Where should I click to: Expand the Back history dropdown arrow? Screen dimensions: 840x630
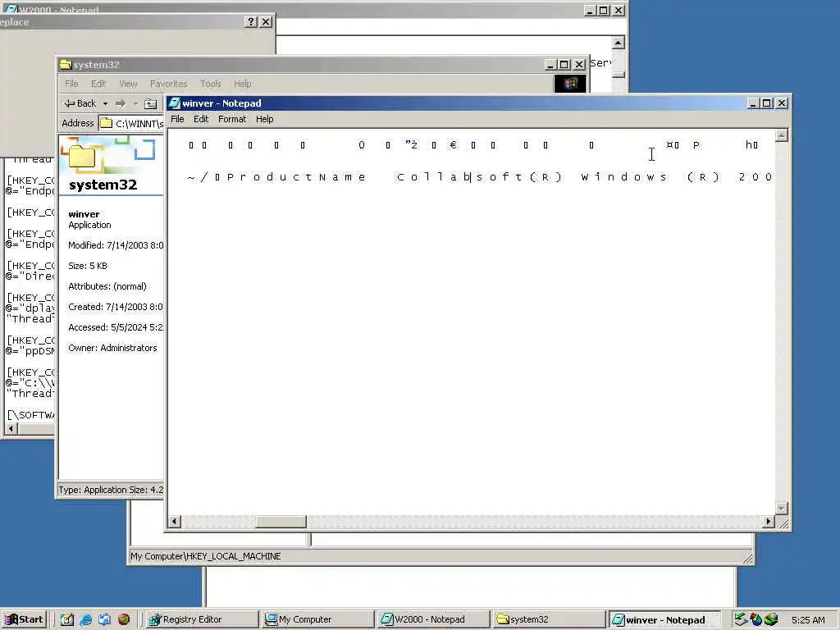pos(106,103)
